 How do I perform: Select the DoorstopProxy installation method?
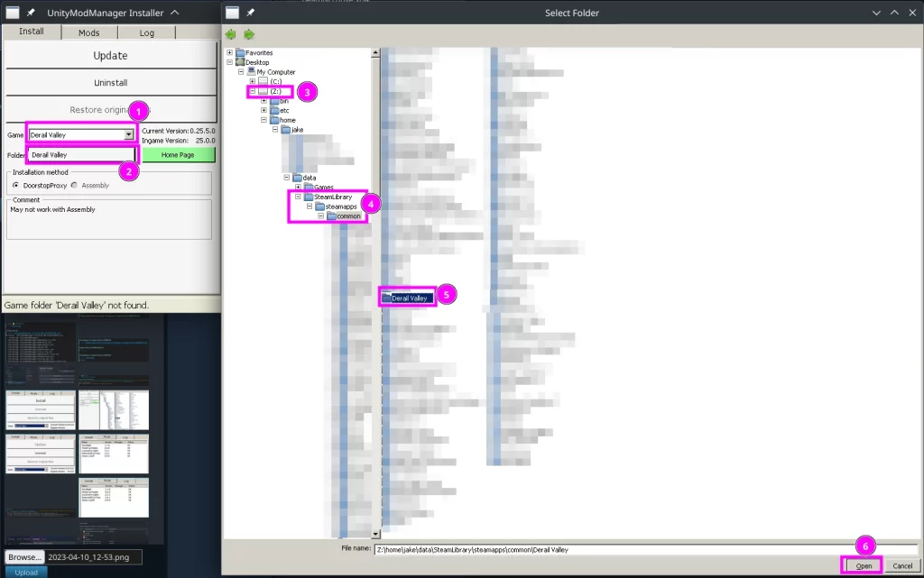(x=16, y=185)
